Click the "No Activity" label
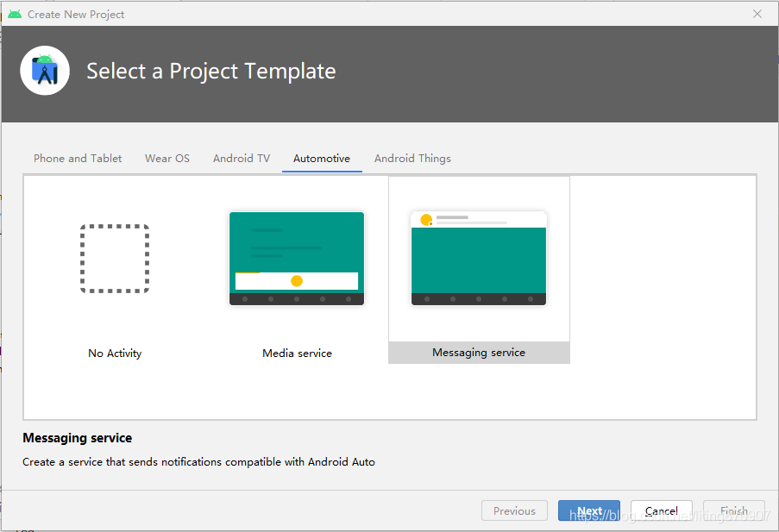The height and width of the screenshot is (532, 779). click(x=115, y=354)
